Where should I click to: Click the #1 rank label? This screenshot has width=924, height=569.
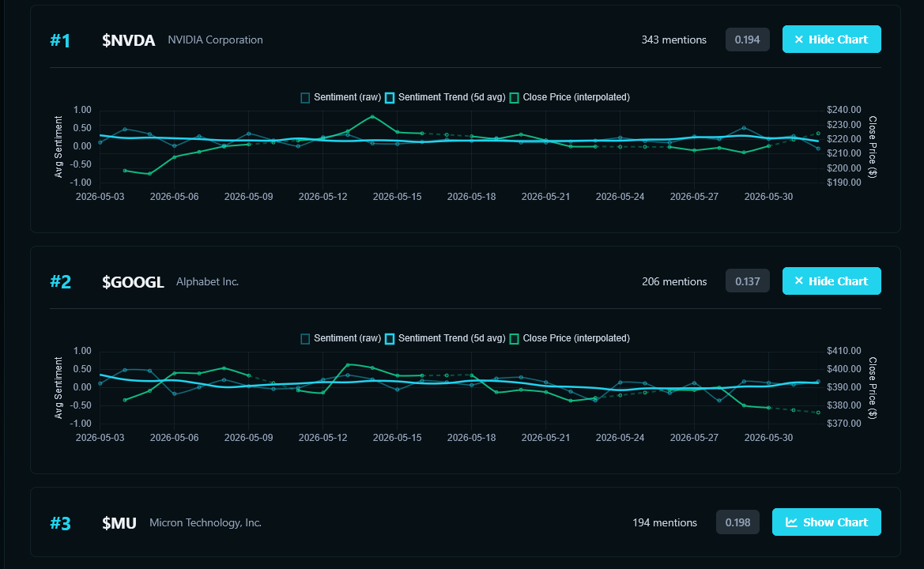tap(60, 40)
